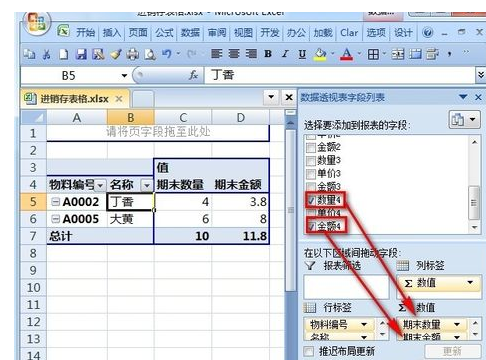Image resolution: width=486 pixels, height=360 pixels.
Task: Open 物料编号 dropdown in row labels
Action: pos(364,324)
